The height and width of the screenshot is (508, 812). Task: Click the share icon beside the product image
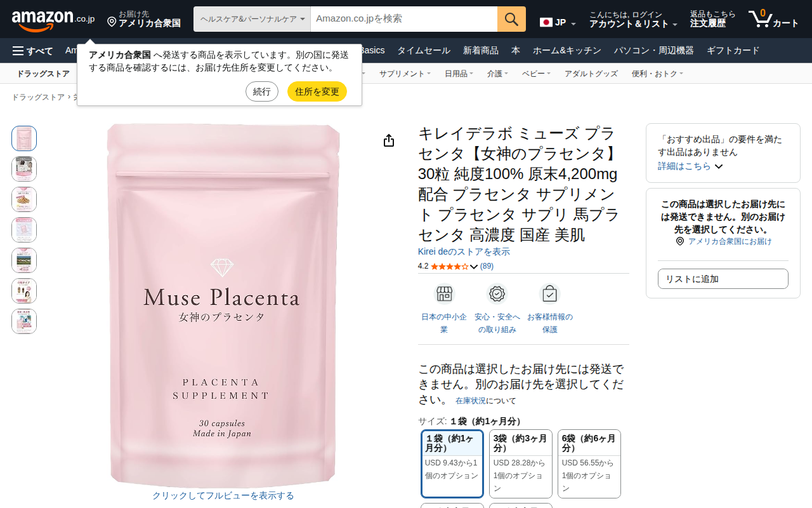point(389,140)
